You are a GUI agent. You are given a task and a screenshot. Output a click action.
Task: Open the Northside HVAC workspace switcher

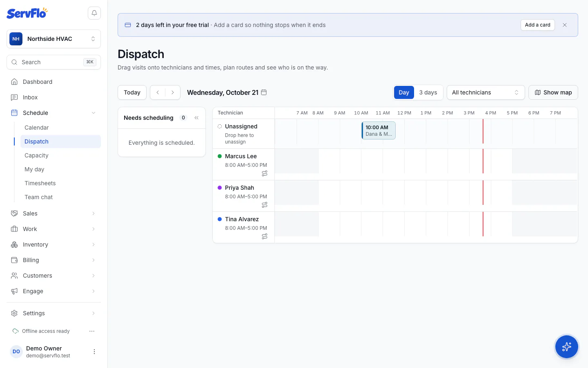[x=53, y=39]
